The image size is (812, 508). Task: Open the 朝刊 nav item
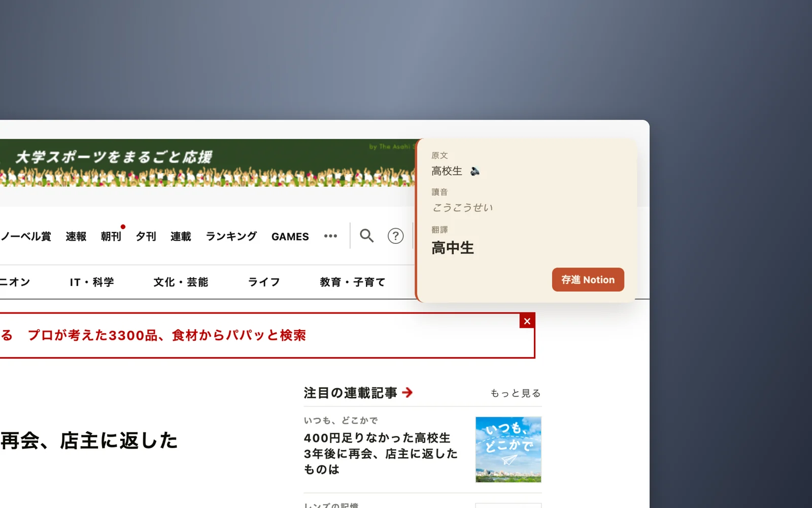coord(111,236)
